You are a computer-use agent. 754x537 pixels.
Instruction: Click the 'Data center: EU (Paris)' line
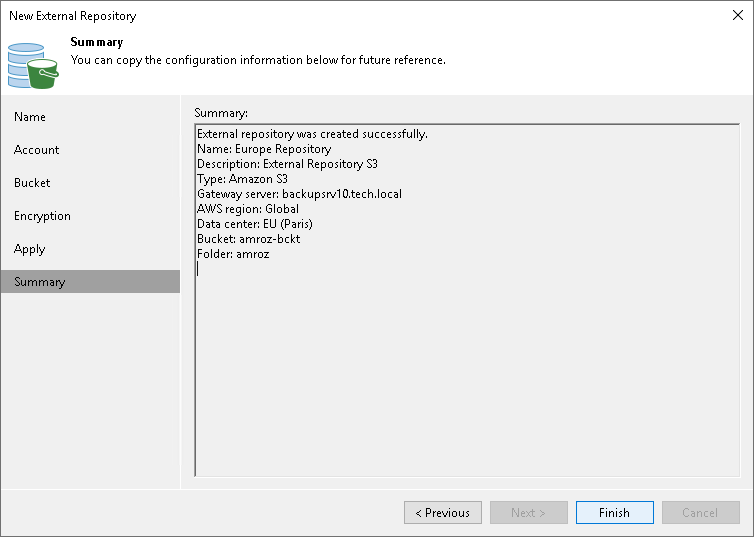click(x=255, y=224)
